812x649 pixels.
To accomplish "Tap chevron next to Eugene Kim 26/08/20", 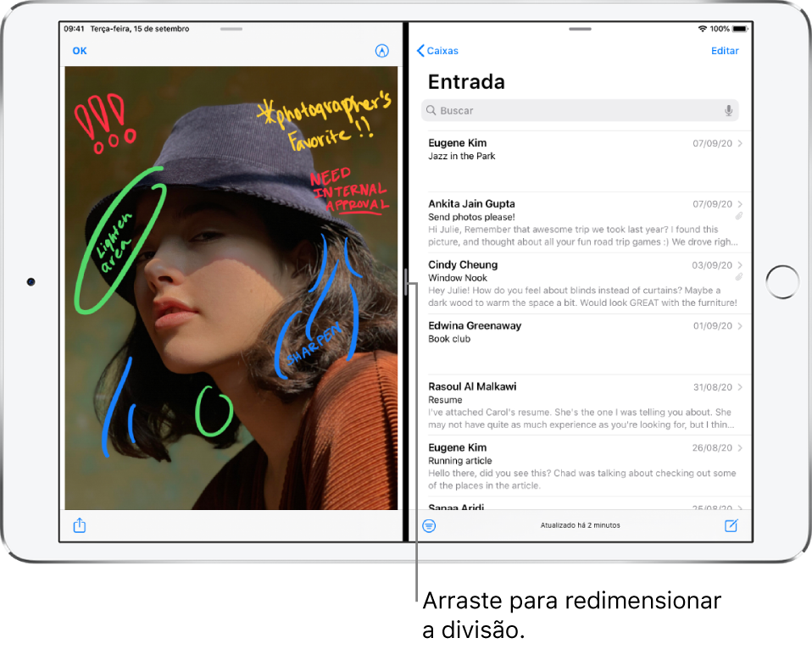I will [740, 447].
